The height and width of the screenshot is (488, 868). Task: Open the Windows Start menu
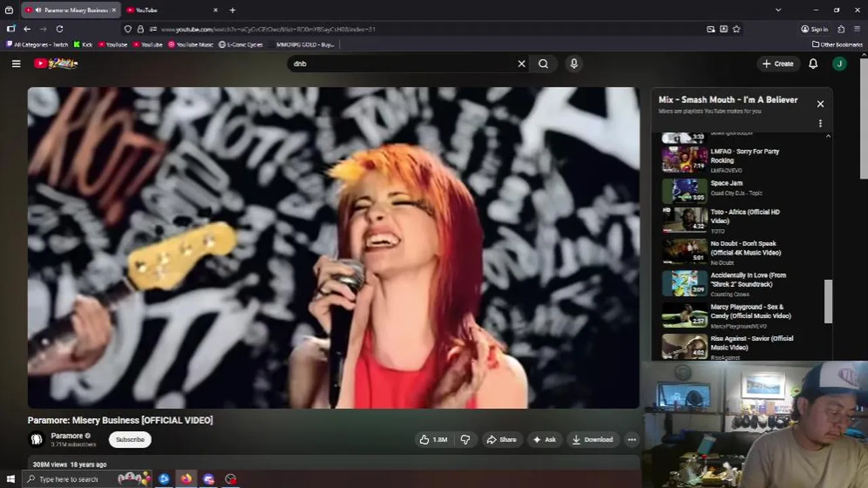point(10,479)
